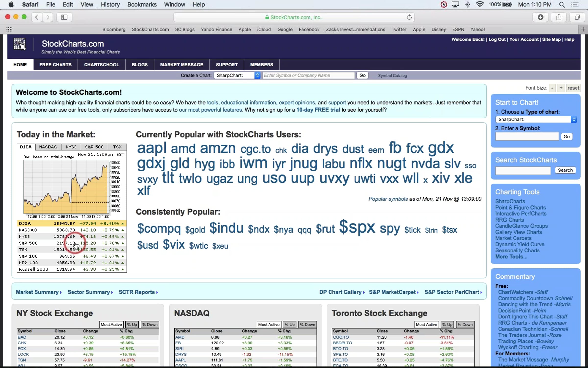This screenshot has width=588, height=368.
Task: Reset the font size
Action: (x=573, y=88)
